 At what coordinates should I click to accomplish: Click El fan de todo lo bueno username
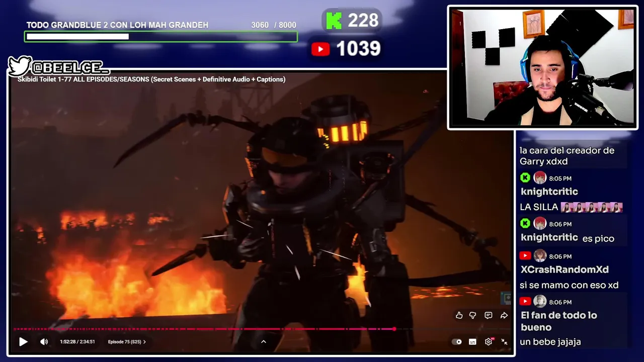coord(559,321)
